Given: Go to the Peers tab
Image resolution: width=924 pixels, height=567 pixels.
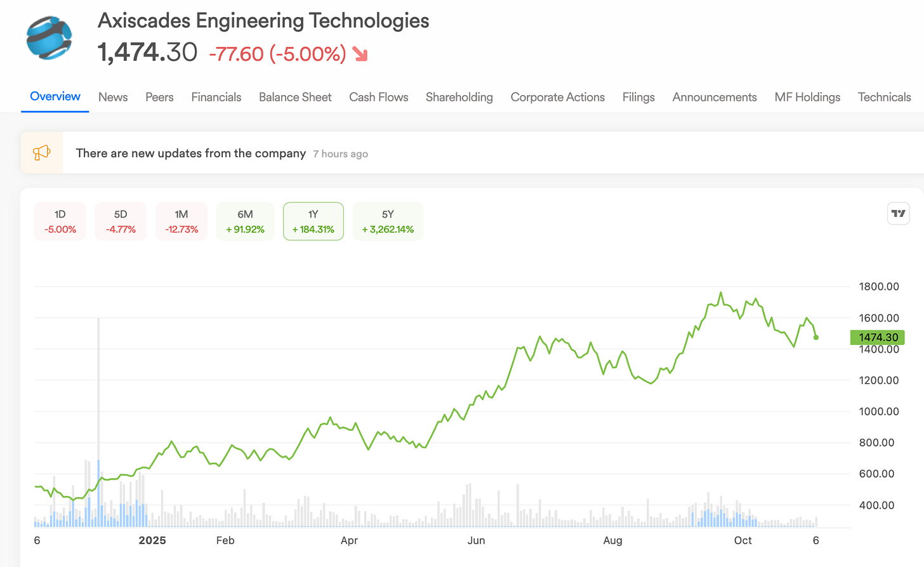Looking at the screenshot, I should [159, 97].
